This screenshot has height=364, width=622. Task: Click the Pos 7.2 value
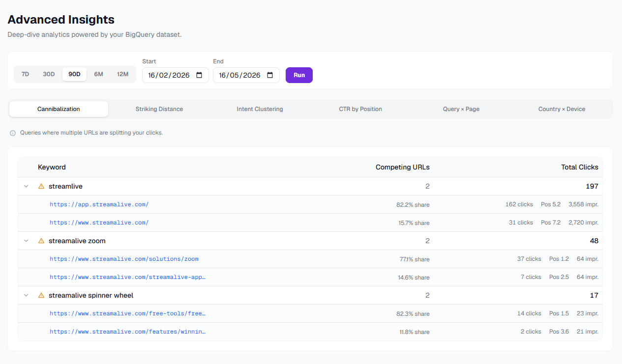(x=551, y=223)
